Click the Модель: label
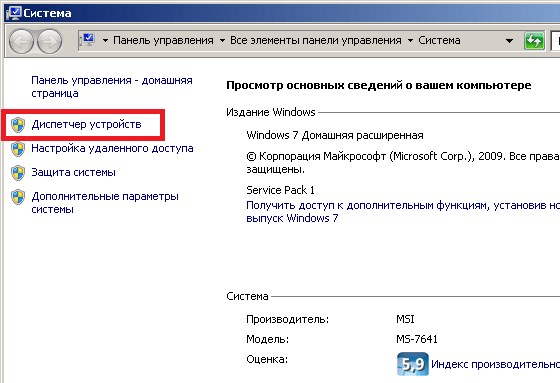 268,339
